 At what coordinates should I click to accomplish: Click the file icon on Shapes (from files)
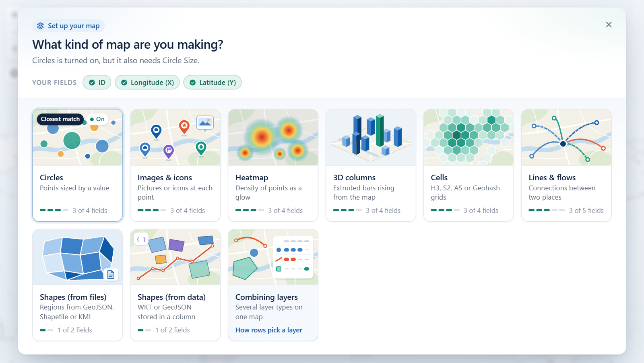pyautogui.click(x=111, y=274)
